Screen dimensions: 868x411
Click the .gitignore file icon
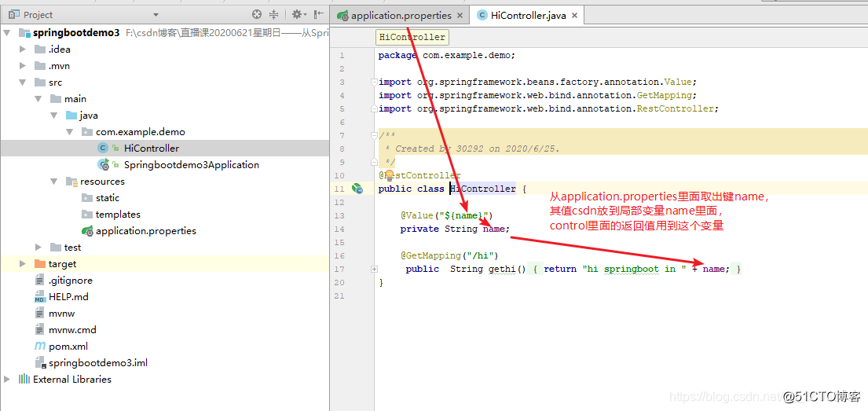tap(39, 281)
